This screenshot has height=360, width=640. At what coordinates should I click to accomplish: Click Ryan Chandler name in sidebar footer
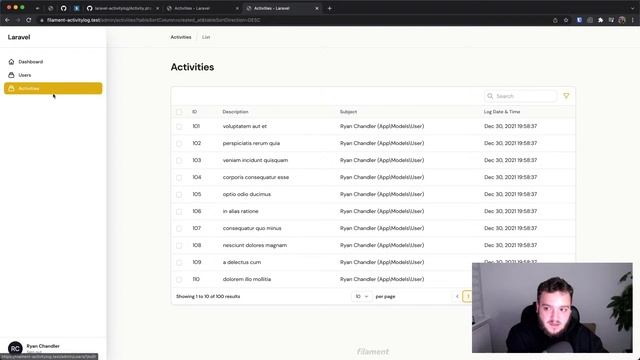point(43,346)
